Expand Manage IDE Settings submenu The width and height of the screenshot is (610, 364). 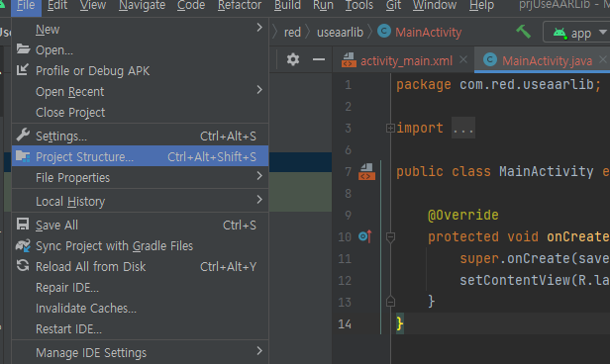(x=140, y=353)
